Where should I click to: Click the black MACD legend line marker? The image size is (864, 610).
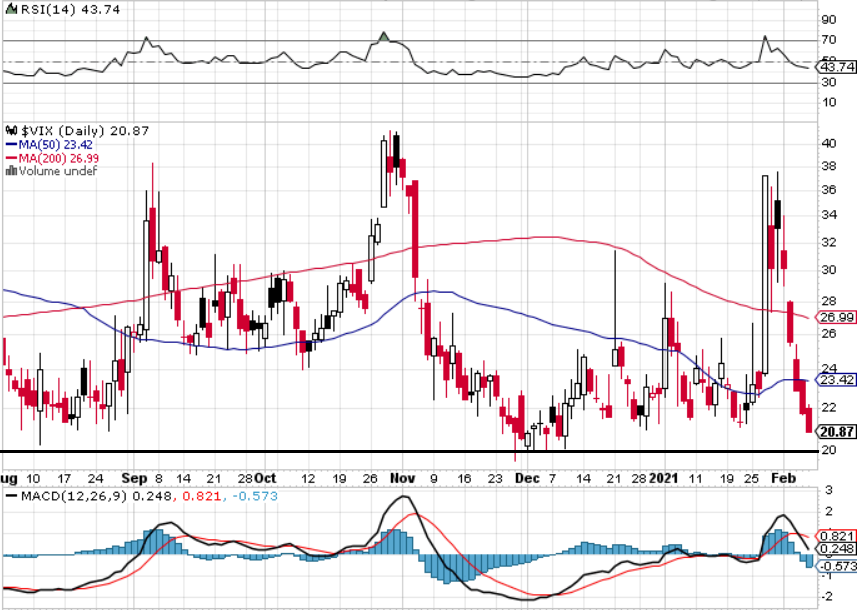point(12,496)
